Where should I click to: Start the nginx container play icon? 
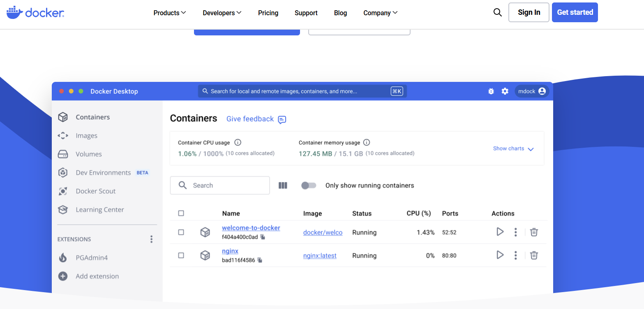500,255
